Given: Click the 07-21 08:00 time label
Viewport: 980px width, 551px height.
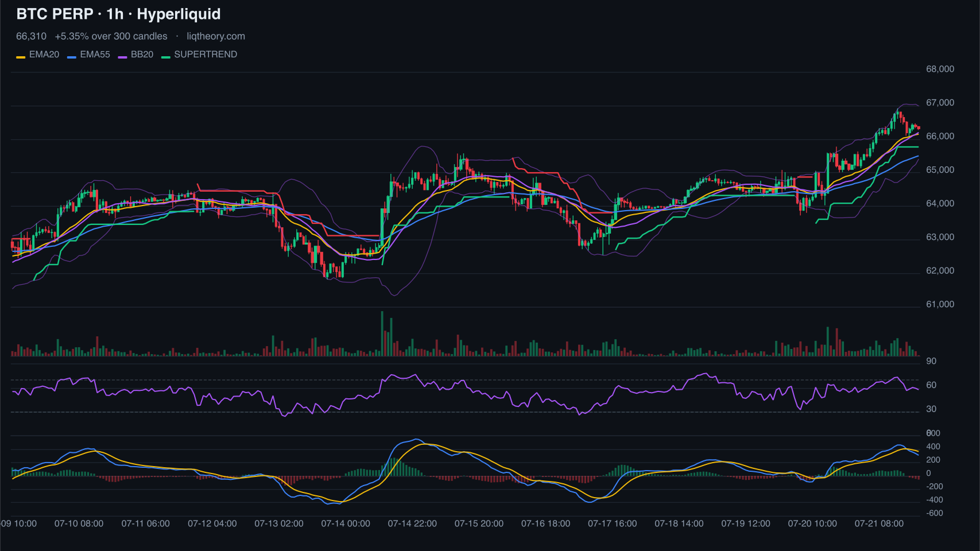Looking at the screenshot, I should (x=879, y=523).
